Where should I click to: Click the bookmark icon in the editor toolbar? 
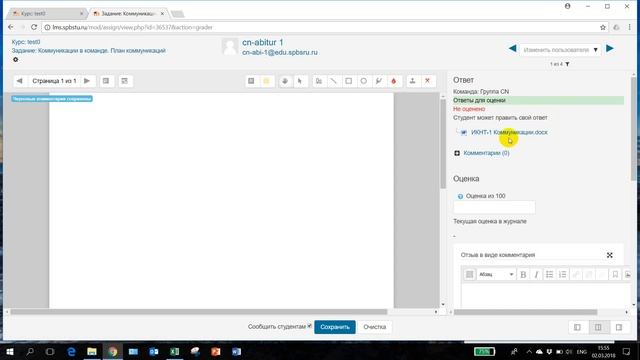pyautogui.click(x=615, y=274)
